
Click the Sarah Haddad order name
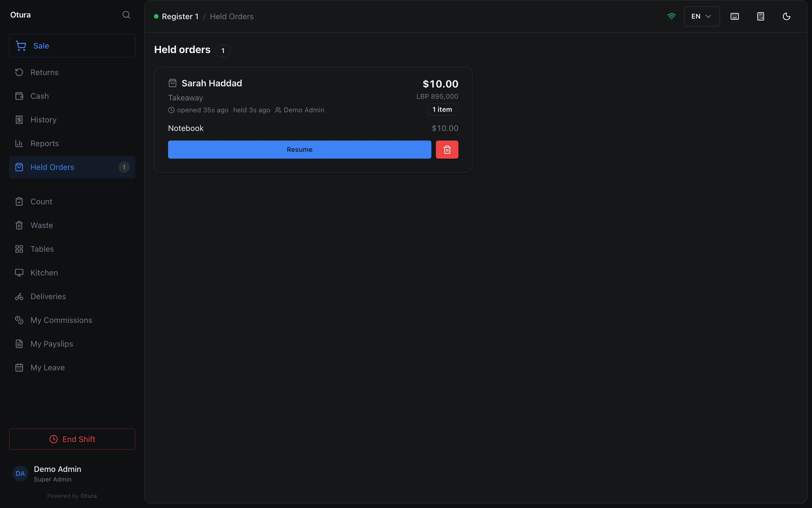[x=212, y=83]
